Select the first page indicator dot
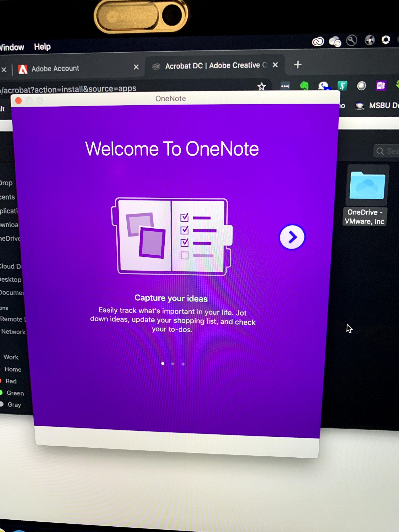Viewport: 399px width, 532px height. tap(163, 363)
